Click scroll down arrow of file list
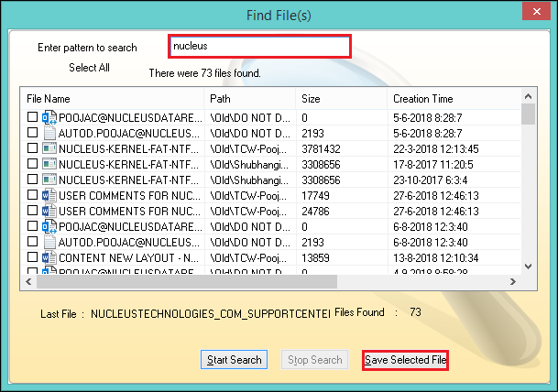Viewport: 558px width, 392px height. (x=528, y=267)
